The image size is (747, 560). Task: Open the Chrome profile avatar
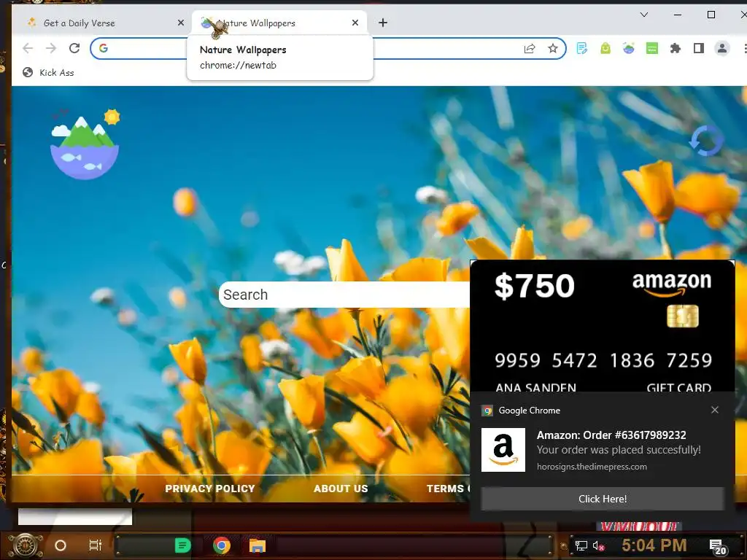coord(721,48)
